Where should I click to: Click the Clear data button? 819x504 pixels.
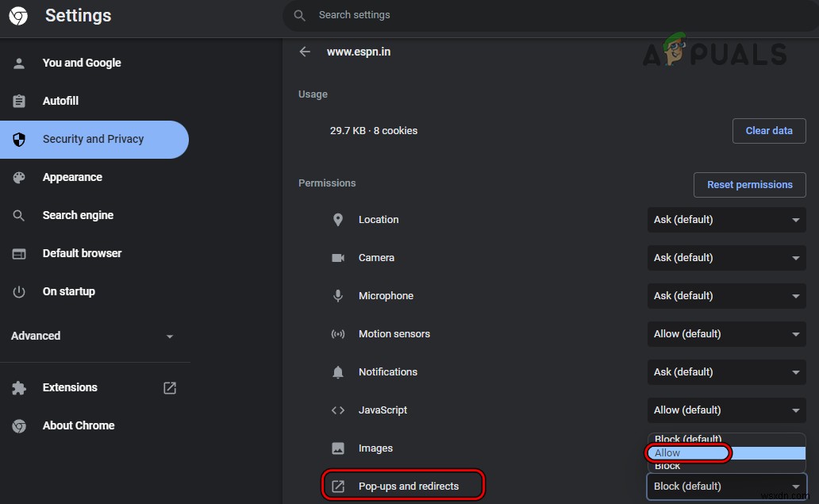(768, 130)
